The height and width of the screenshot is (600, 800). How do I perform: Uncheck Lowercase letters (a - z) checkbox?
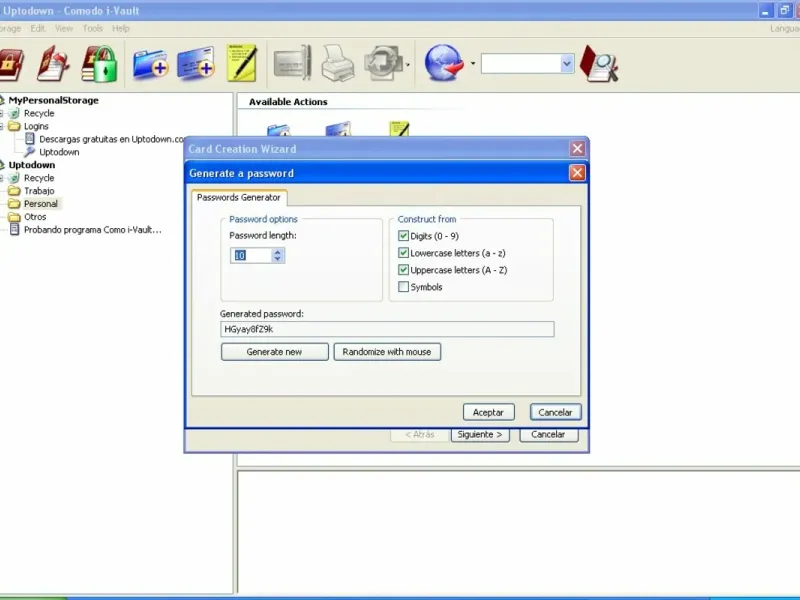tap(403, 253)
